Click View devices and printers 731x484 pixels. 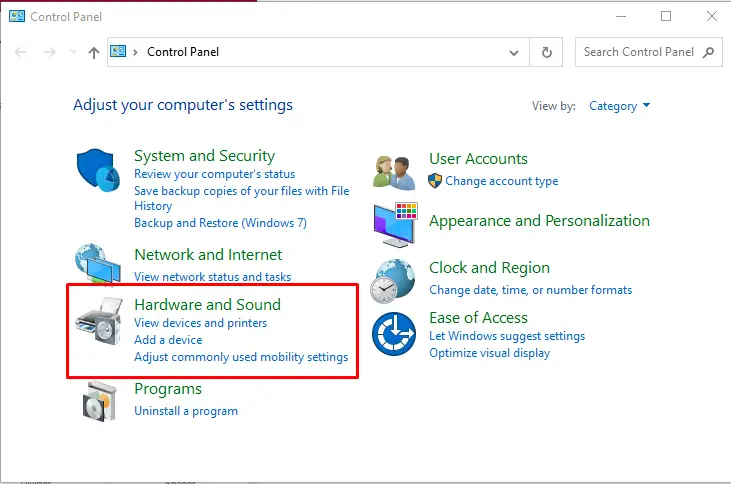tap(200, 323)
